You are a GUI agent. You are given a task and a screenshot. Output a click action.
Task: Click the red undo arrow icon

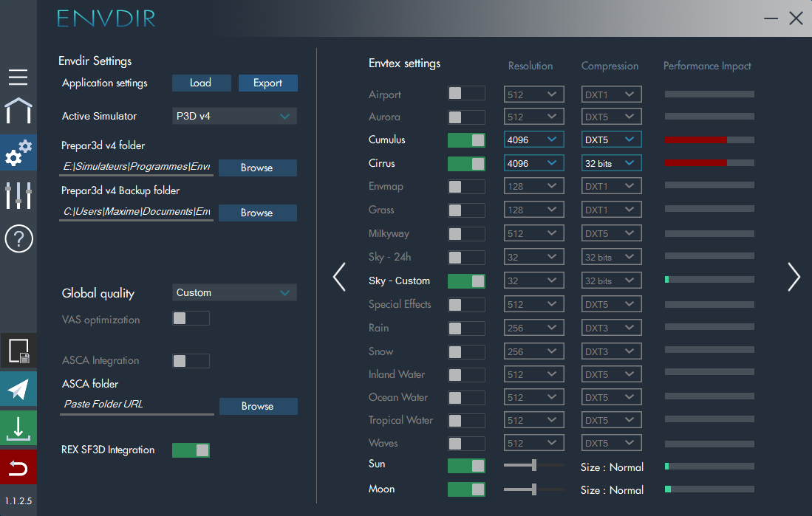(18, 467)
